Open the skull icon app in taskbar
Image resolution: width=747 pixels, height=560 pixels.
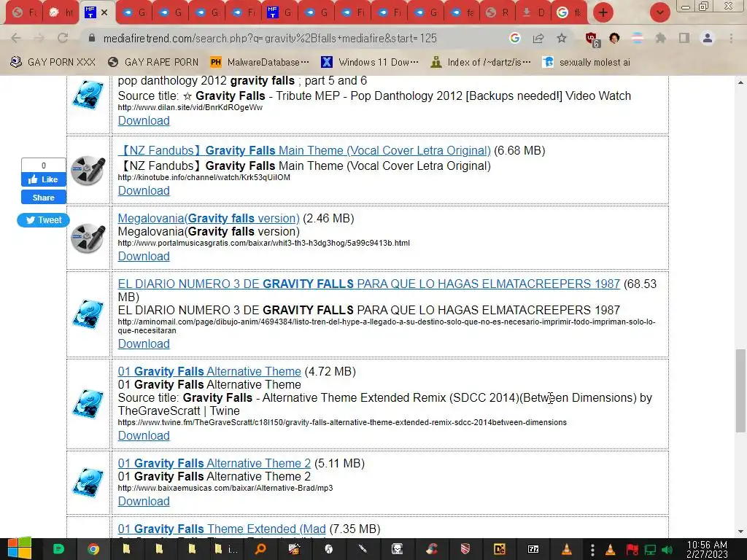click(x=397, y=549)
